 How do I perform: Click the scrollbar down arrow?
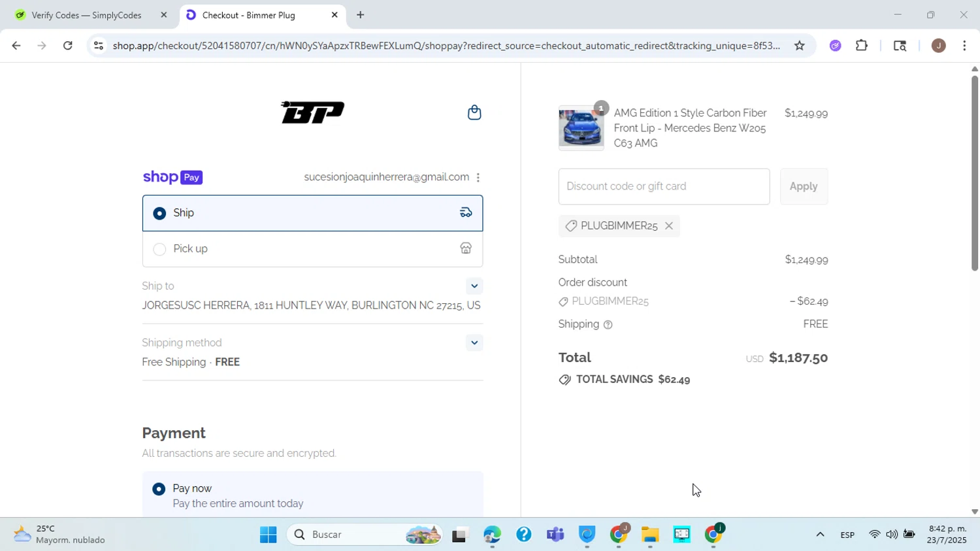(974, 512)
